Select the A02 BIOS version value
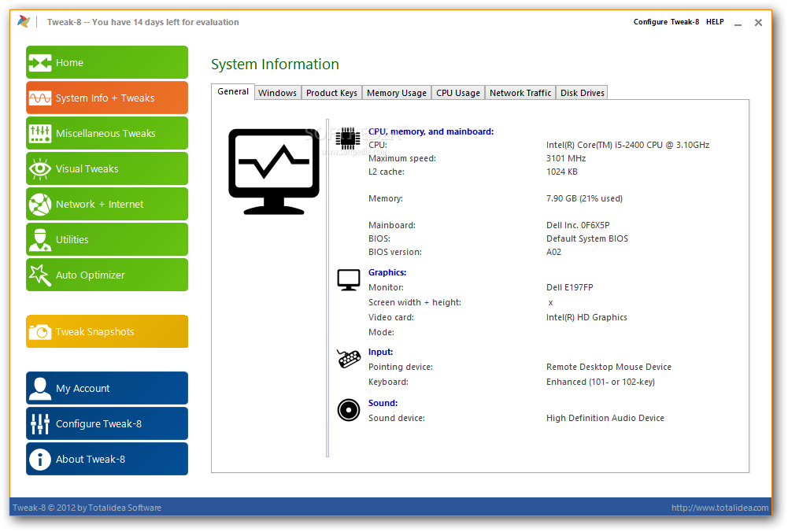788x532 pixels. point(553,252)
